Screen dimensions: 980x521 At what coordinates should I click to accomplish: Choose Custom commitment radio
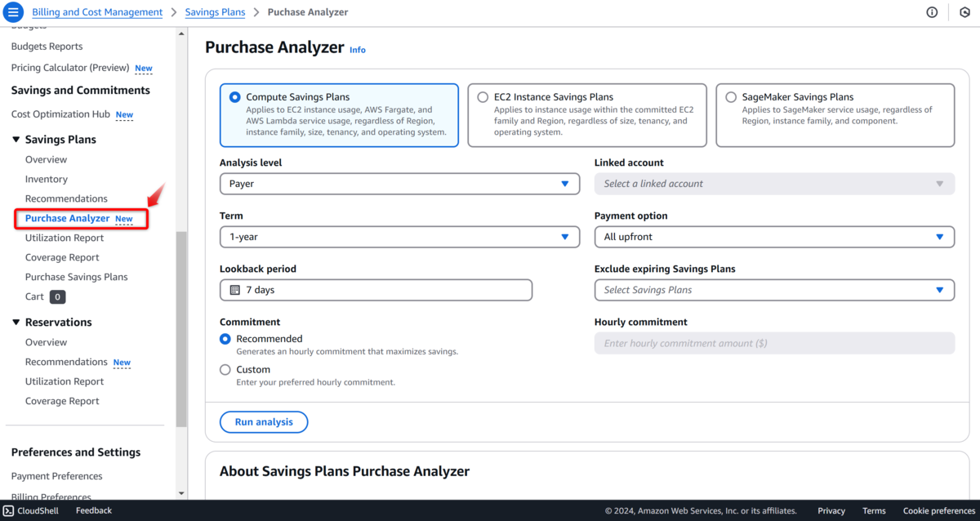pos(225,370)
